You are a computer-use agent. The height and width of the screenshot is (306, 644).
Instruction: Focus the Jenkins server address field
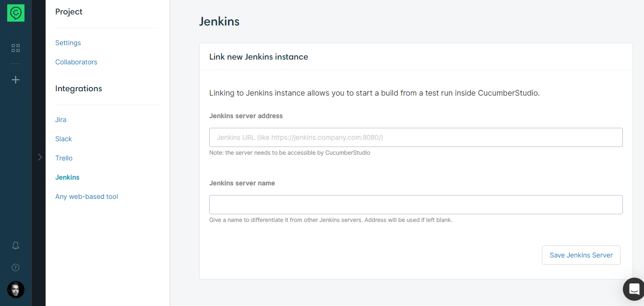pos(416,137)
